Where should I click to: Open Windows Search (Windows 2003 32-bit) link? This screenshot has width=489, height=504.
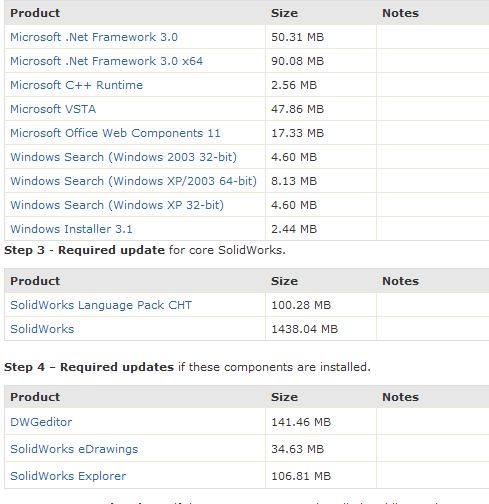pyautogui.click(x=123, y=157)
